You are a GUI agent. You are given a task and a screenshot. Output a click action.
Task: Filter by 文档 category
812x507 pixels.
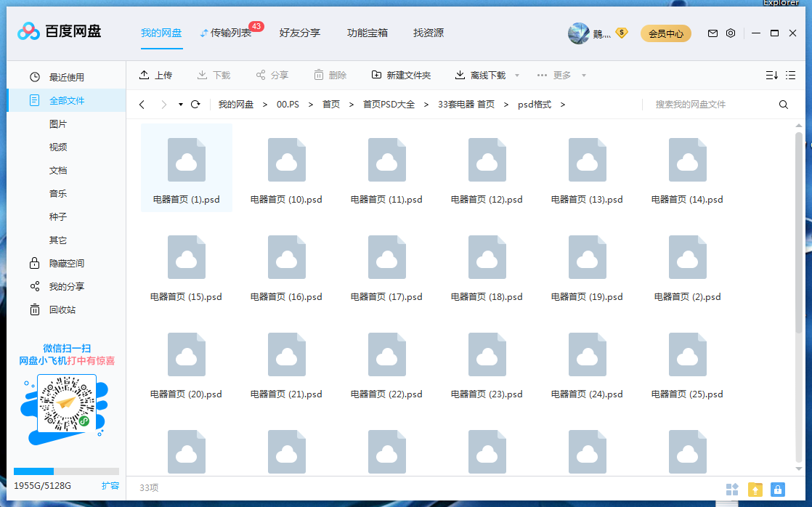pos(58,171)
